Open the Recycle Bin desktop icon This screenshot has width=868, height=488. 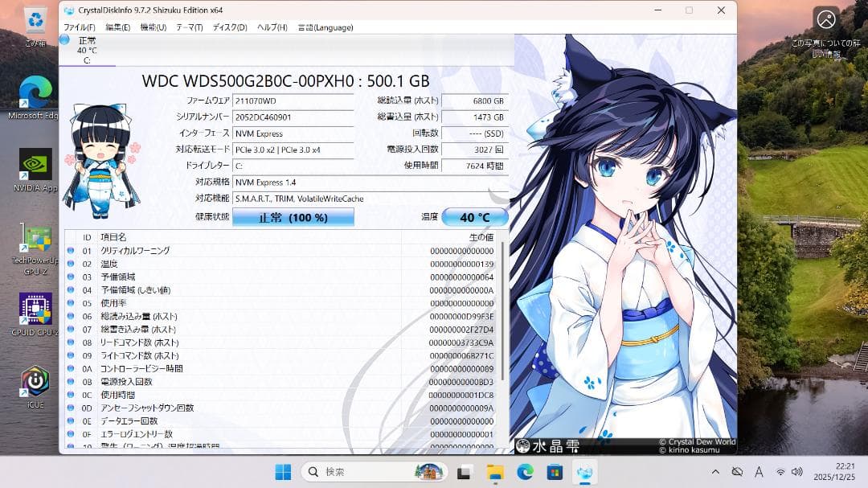(35, 23)
